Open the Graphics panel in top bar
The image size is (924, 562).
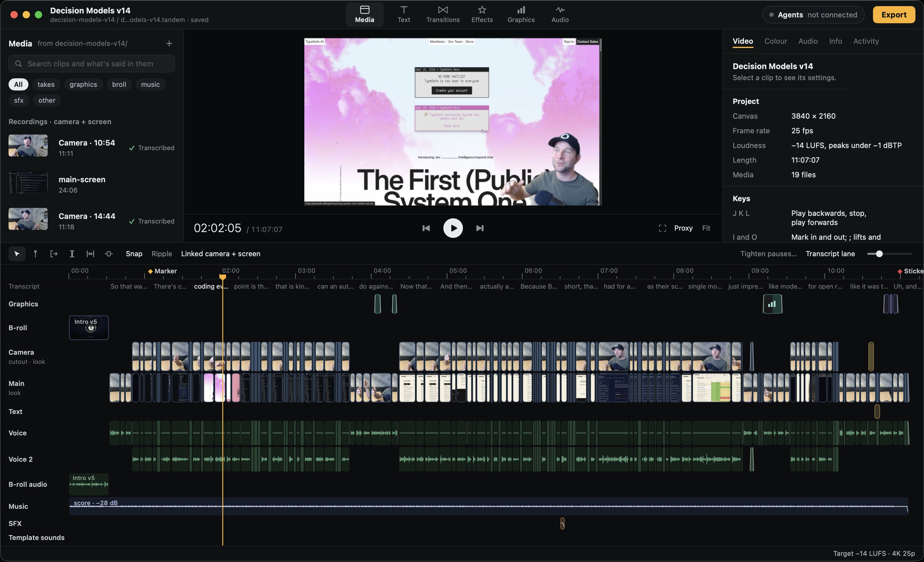click(521, 14)
